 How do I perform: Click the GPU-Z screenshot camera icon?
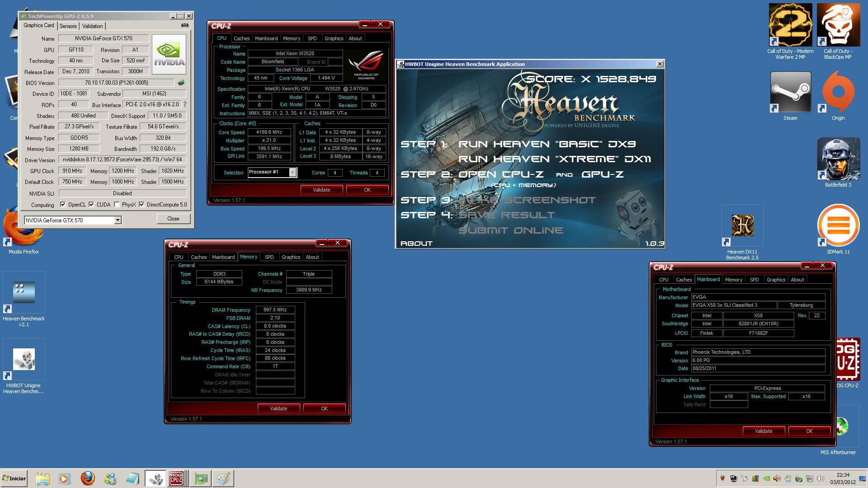pos(184,25)
